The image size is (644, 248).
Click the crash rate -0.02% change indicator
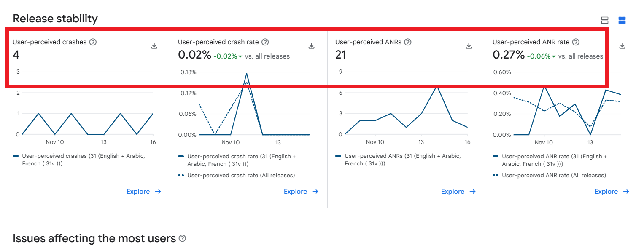228,56
